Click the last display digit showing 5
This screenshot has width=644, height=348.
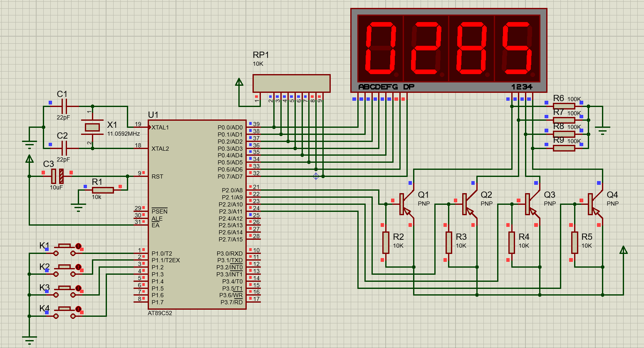point(517,49)
